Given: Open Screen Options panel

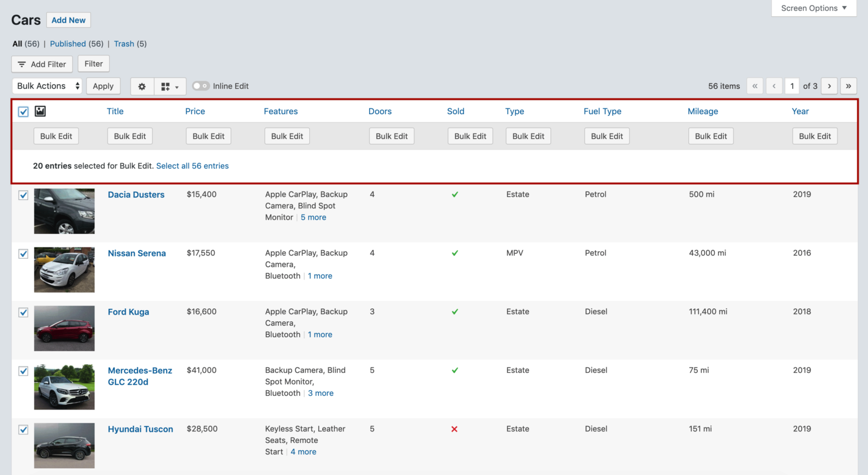Looking at the screenshot, I should click(x=813, y=8).
